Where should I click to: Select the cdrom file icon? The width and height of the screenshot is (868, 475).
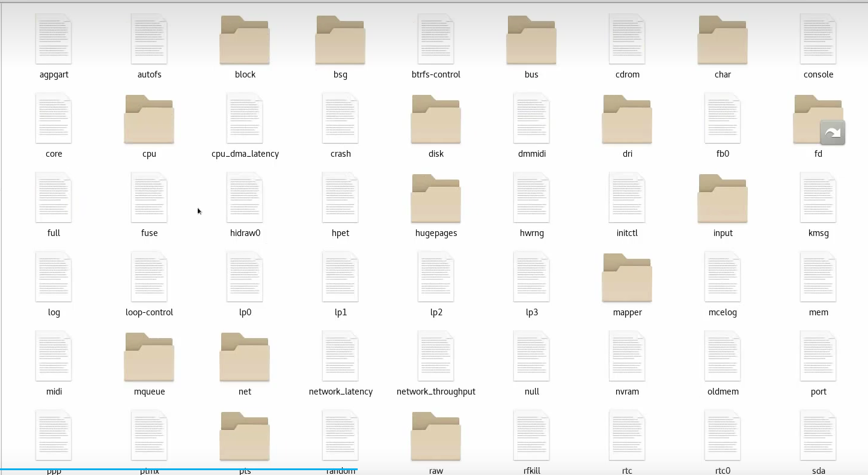click(x=627, y=39)
